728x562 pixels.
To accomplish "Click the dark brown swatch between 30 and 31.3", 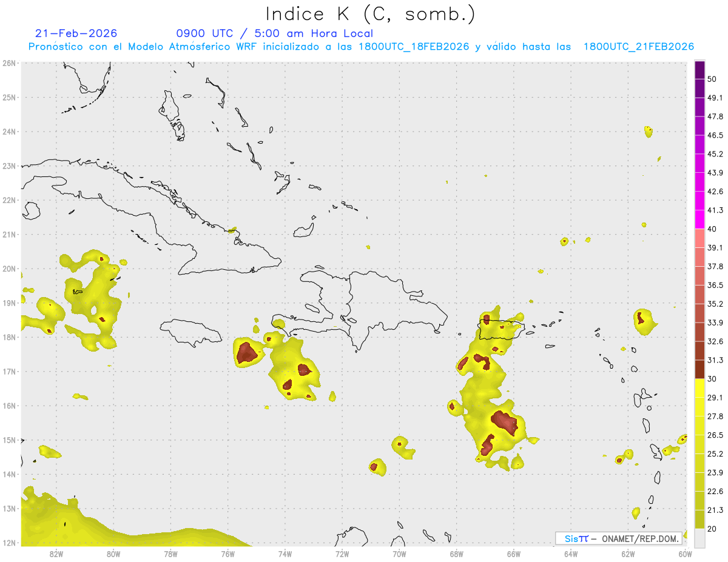I will click(699, 369).
